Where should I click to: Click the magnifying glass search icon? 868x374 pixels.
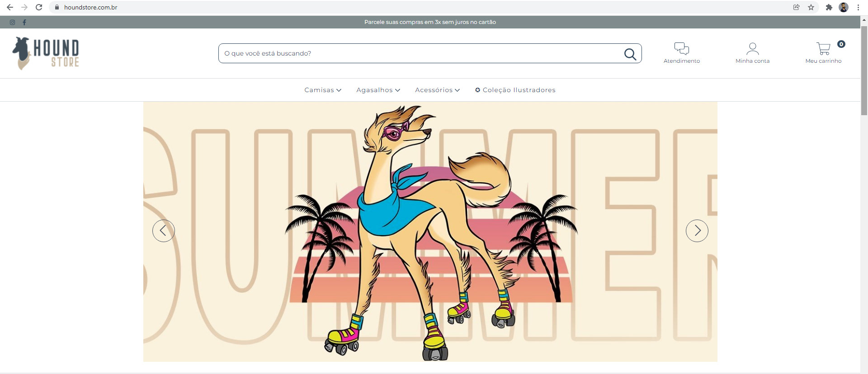(630, 54)
